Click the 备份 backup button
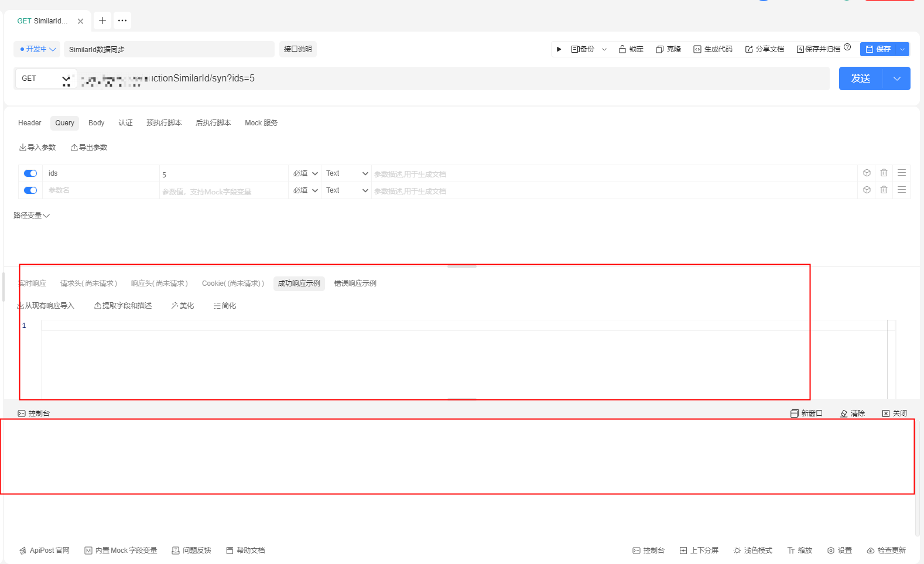 (583, 49)
